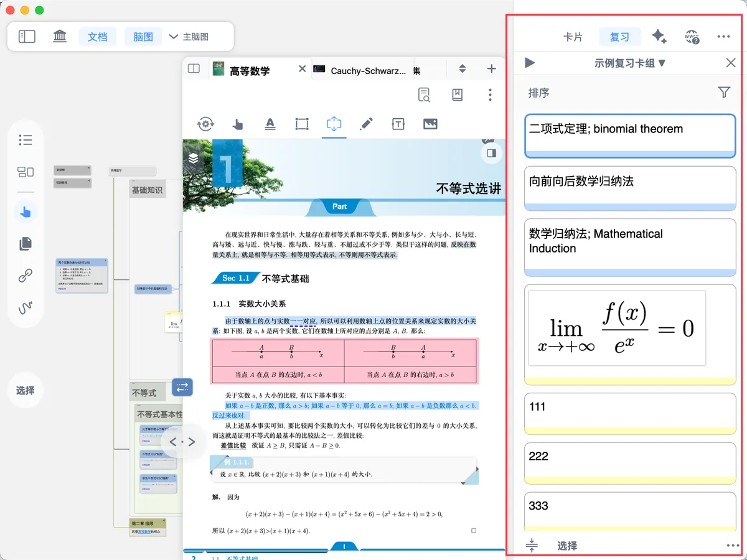Image resolution: width=747 pixels, height=560 pixels.
Task: Toggle the page side panel button
Action: coord(491,153)
